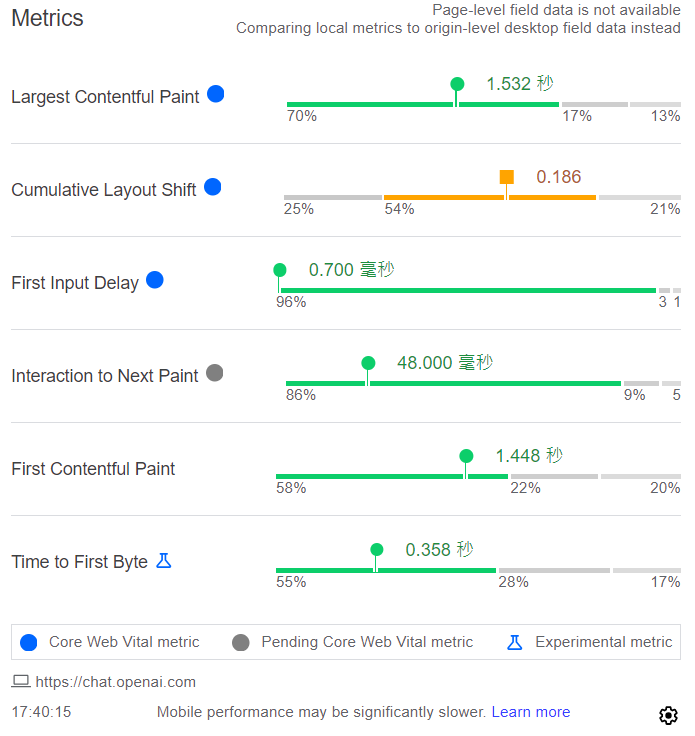This screenshot has height=736, width=695.
Task: Open the Learn more link
Action: coord(531,712)
